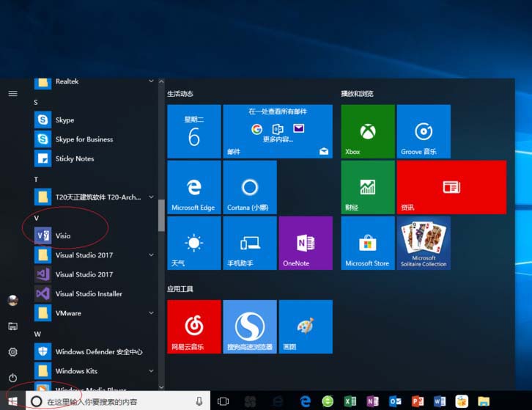Click the app list scrollbar thumb

point(161,216)
